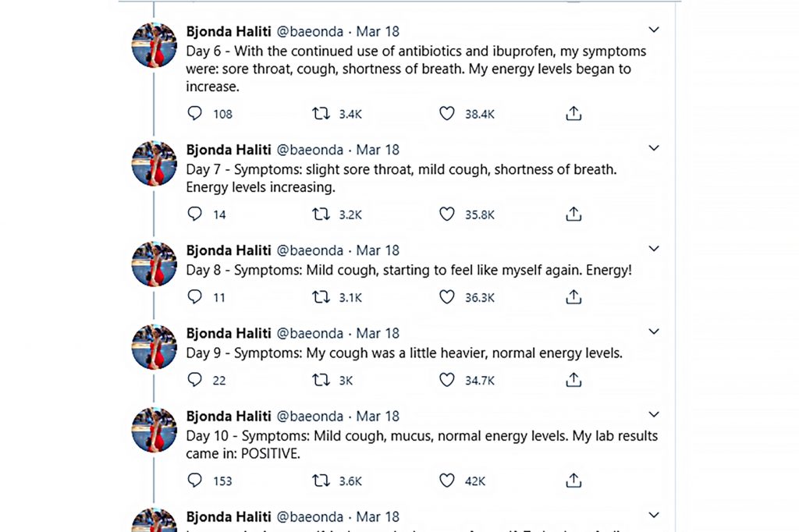Viewport: 799px width, 532px height.
Task: Reply to the Day 9 tweet
Action: pos(194,380)
